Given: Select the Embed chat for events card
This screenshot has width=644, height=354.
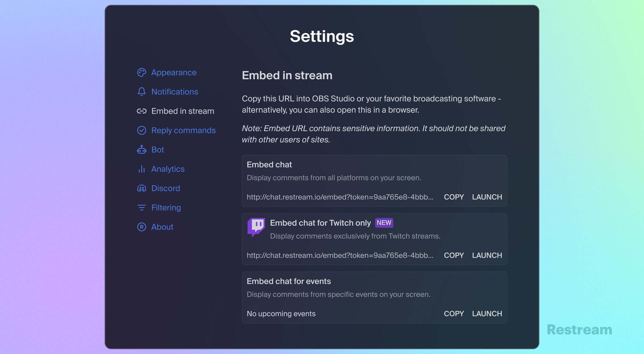Looking at the screenshot, I should pyautogui.click(x=374, y=298).
